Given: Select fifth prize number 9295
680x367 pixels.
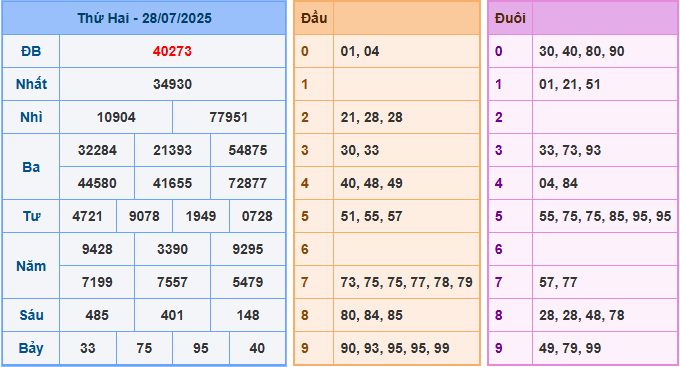Looking at the screenshot, I should tap(248, 249).
